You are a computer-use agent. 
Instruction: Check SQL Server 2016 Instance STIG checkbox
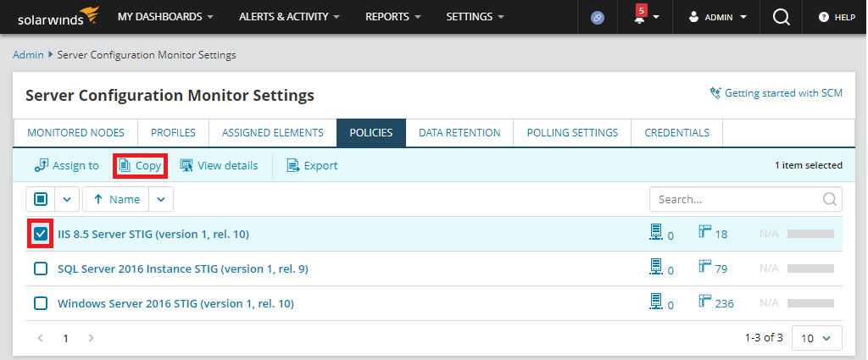coord(41,269)
